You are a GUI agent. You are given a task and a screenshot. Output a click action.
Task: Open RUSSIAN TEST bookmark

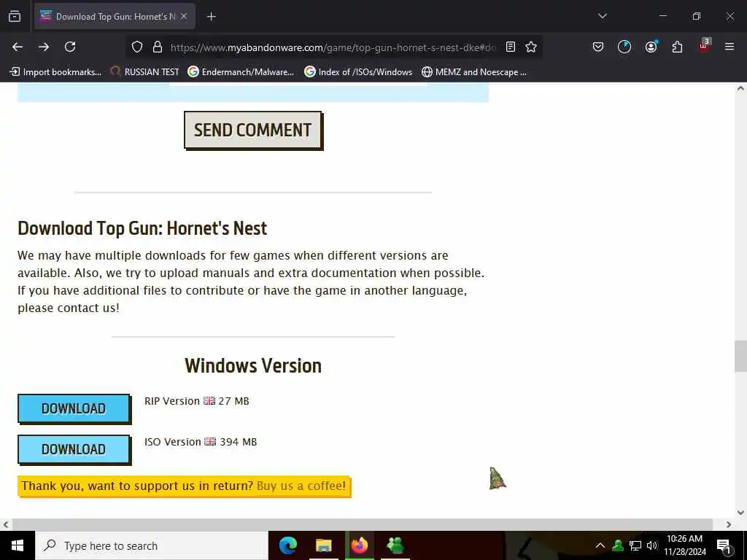(145, 72)
